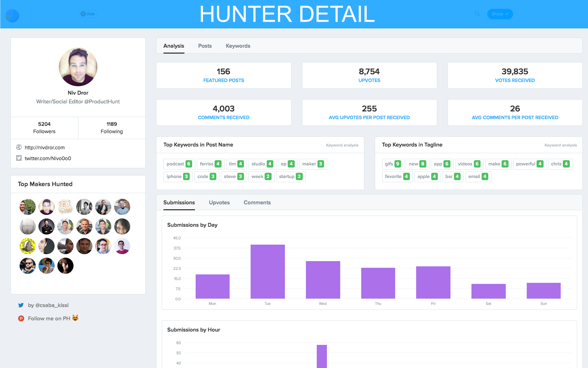Image resolution: width=588 pixels, height=368 pixels.
Task: Open the Keywords tab
Action: (x=238, y=46)
